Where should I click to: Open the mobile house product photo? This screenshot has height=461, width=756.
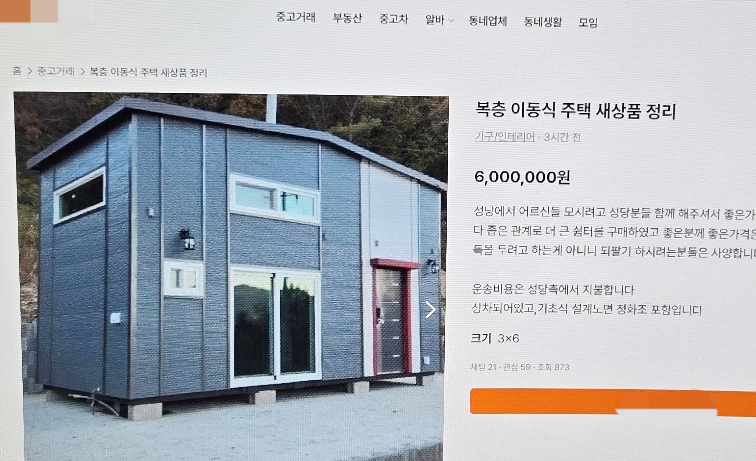[231, 275]
